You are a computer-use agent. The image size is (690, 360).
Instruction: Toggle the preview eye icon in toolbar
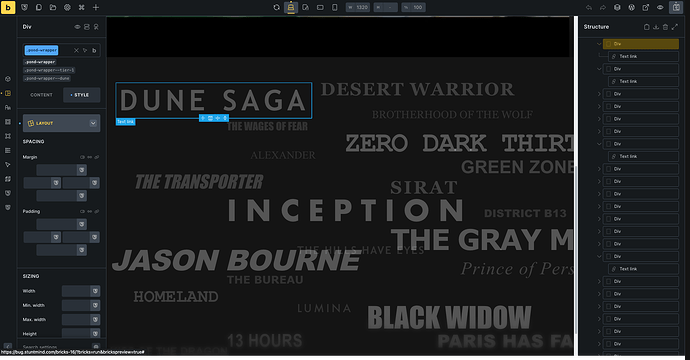coord(660,7)
